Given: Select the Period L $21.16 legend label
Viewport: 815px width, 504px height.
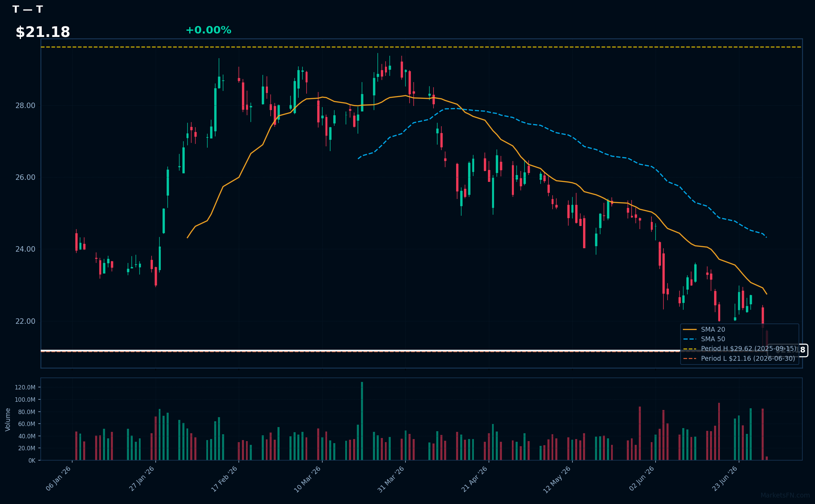Looking at the screenshot, I should tap(748, 358).
